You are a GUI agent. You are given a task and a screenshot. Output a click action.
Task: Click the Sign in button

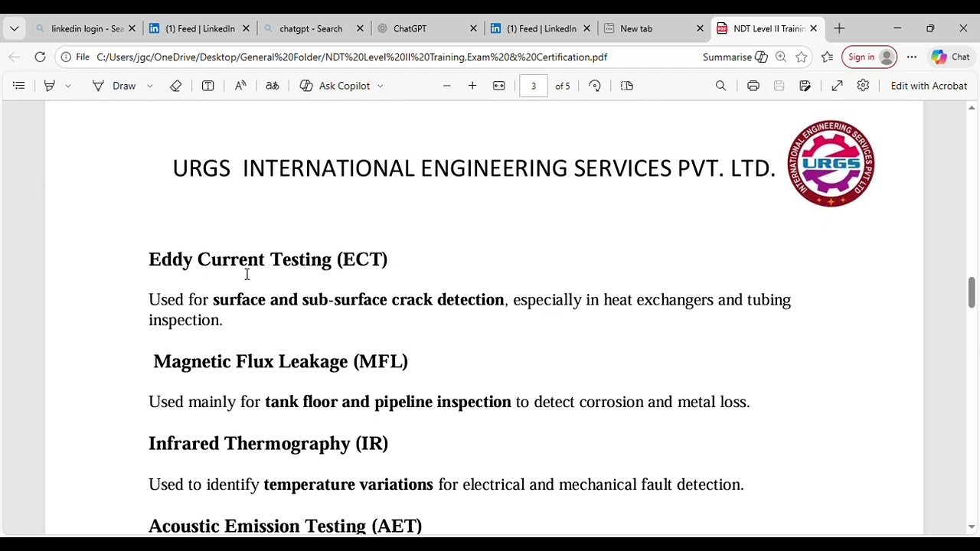pyautogui.click(x=869, y=57)
